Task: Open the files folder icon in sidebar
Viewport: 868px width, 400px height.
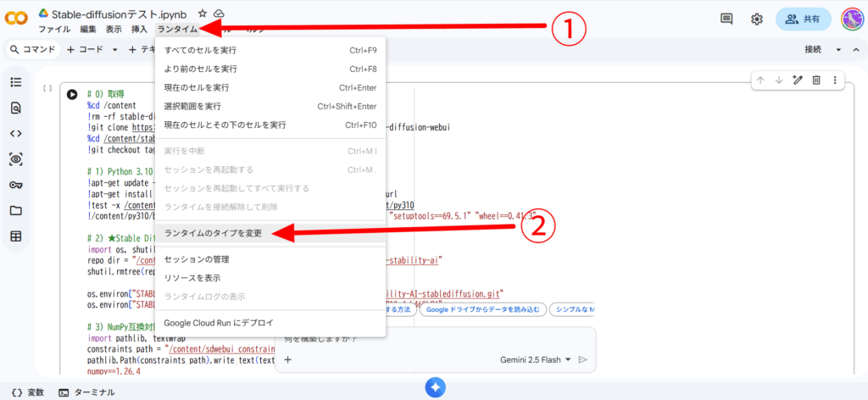Action: pyautogui.click(x=15, y=210)
